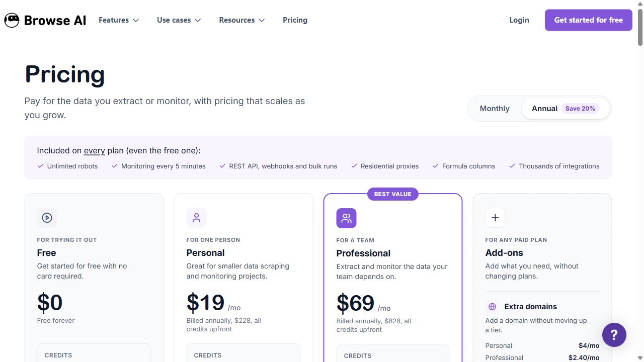Click Get started for free button
Viewport: 644px width, 362px height.
(589, 20)
